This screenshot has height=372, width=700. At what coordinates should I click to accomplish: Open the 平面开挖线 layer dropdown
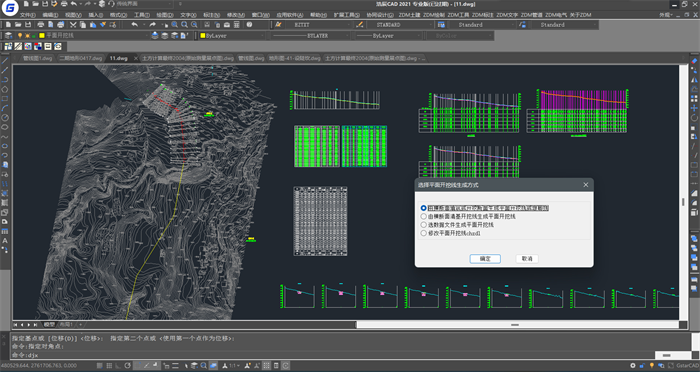[93, 35]
